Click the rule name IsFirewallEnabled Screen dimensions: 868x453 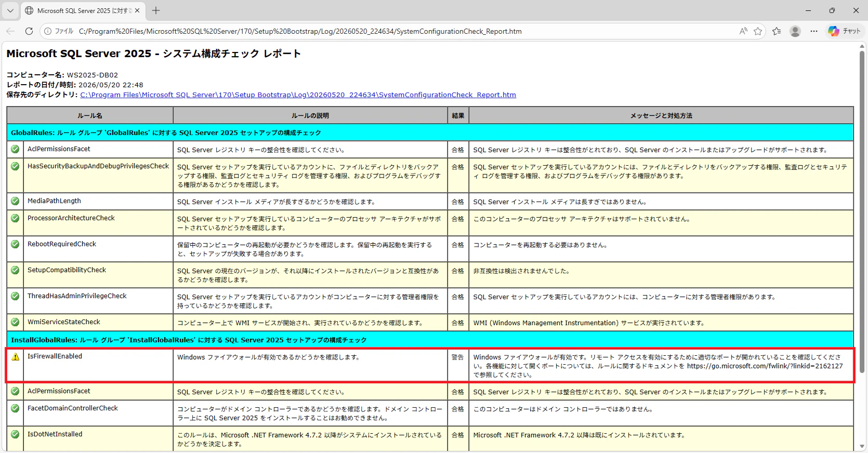point(55,356)
